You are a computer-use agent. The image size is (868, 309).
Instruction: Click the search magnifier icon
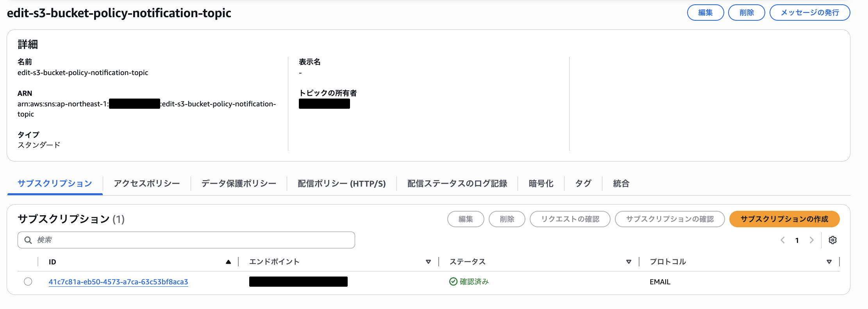pyautogui.click(x=28, y=240)
